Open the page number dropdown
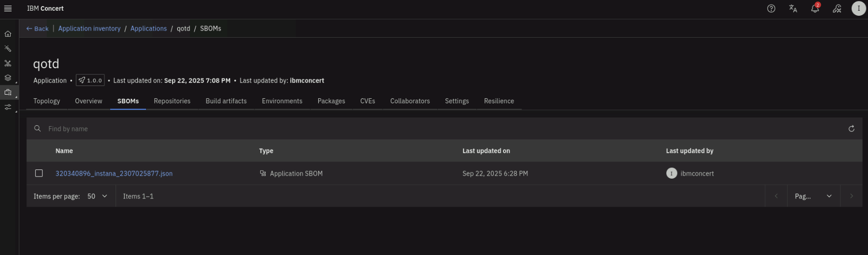This screenshot has width=868, height=255. [x=813, y=196]
